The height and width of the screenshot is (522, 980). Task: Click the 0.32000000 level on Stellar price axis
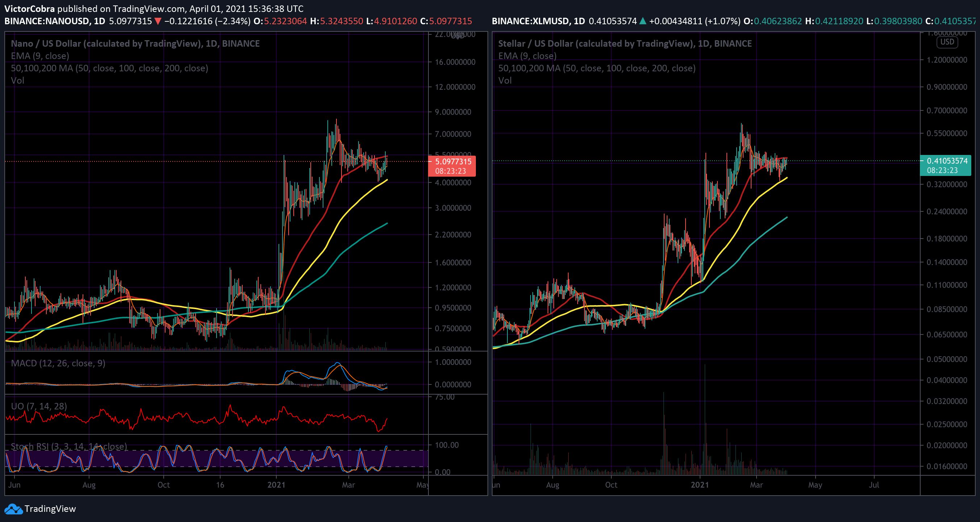(947, 184)
